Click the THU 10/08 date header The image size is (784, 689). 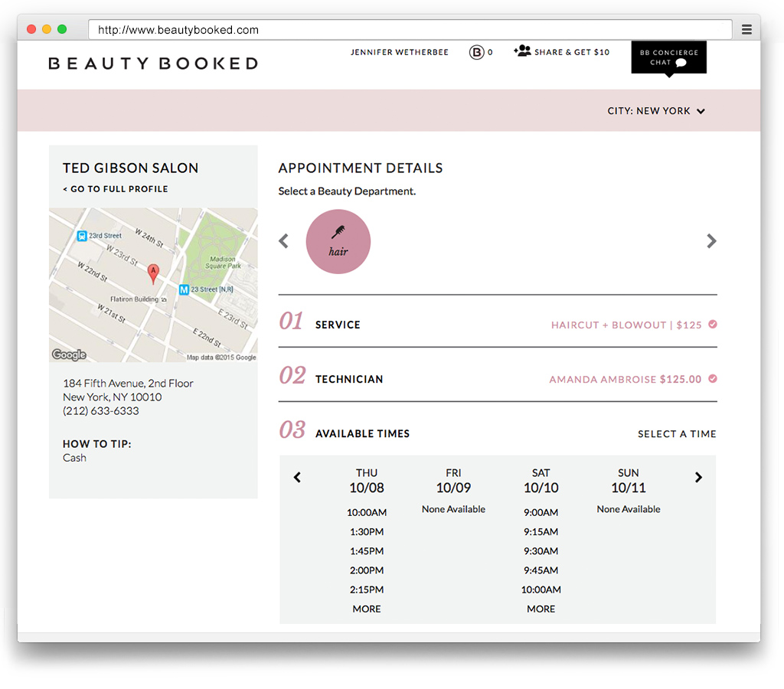[x=367, y=481]
